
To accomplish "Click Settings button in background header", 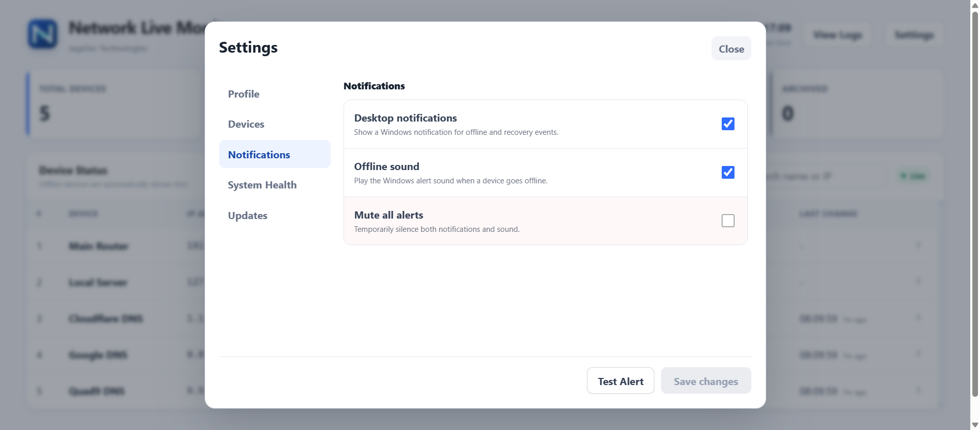I will [914, 35].
